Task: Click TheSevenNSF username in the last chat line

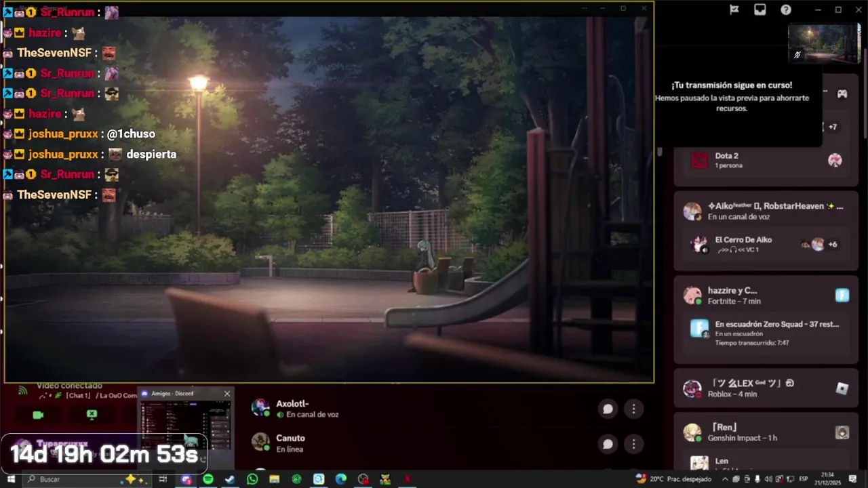Action: tap(54, 195)
